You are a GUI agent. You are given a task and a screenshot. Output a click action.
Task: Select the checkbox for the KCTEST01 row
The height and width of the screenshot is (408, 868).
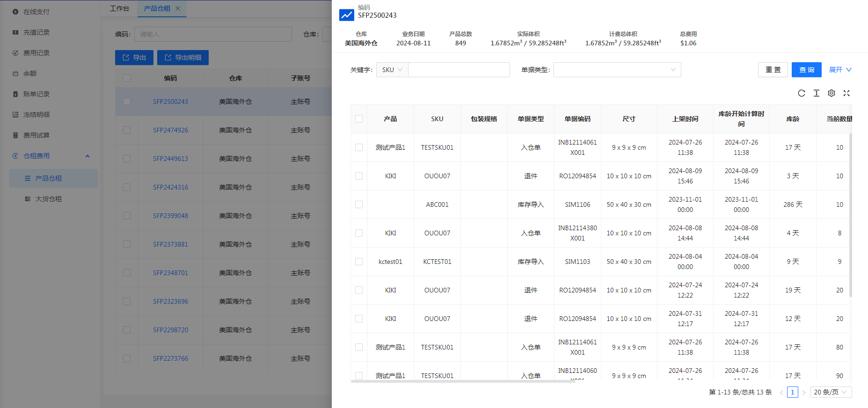(x=359, y=262)
